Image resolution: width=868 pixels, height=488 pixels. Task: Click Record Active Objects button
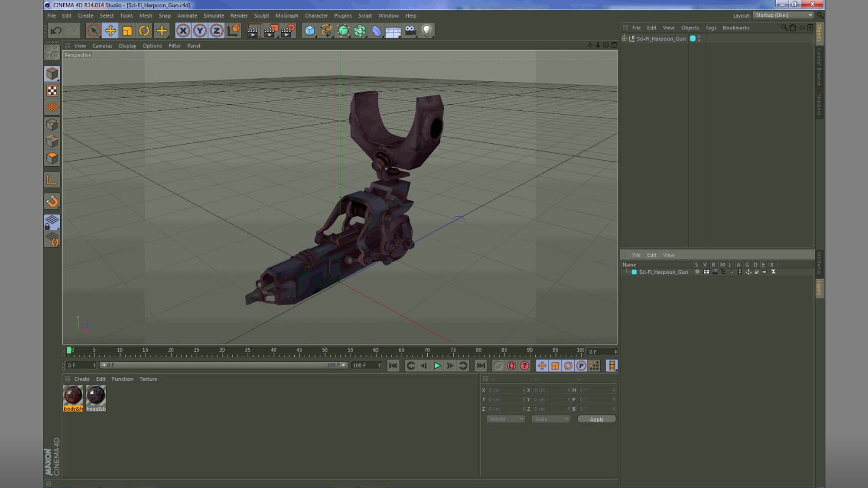tap(499, 366)
